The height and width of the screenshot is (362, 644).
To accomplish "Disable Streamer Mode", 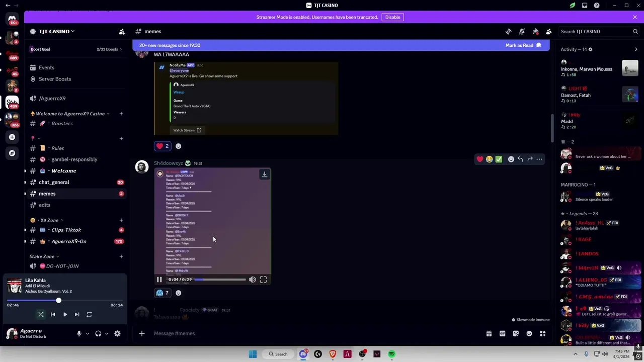I will click(x=392, y=17).
